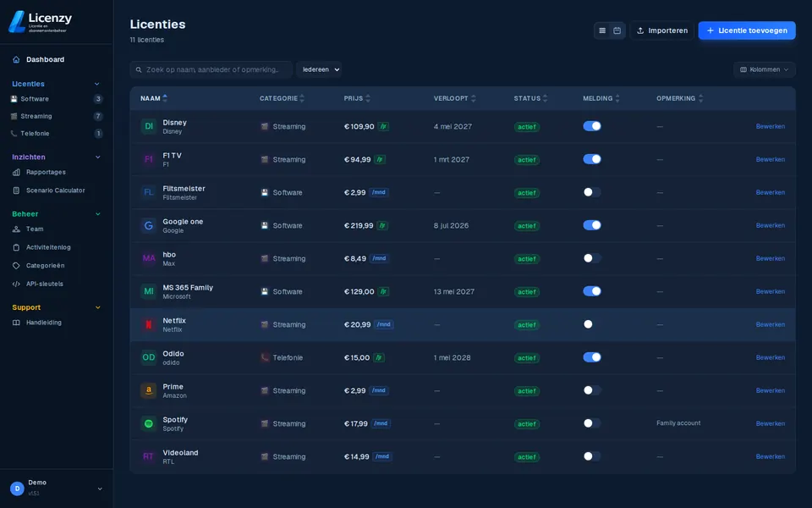Click Bewerken link for Videoland
The height and width of the screenshot is (508, 812).
[x=770, y=456]
